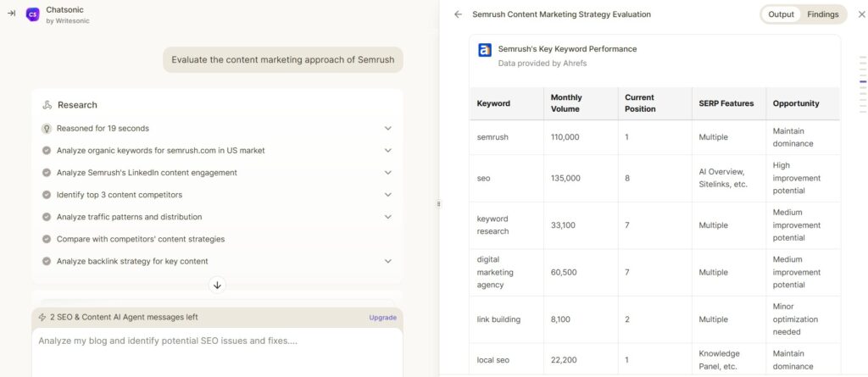
Task: Go back using the left arrow icon
Action: [x=458, y=14]
